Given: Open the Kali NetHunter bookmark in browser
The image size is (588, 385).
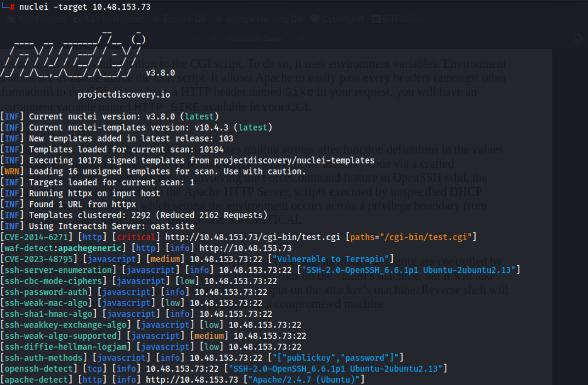Looking at the screenshot, I should click(108, 19).
